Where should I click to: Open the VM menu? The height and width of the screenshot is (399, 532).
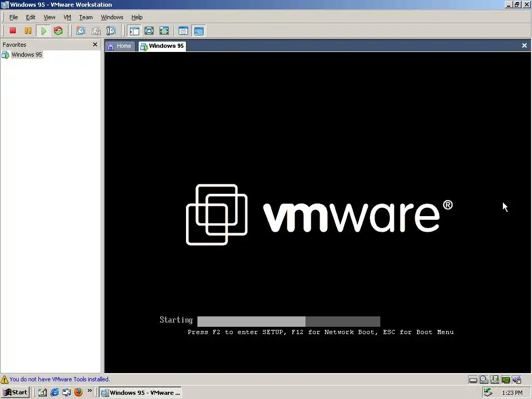67,17
